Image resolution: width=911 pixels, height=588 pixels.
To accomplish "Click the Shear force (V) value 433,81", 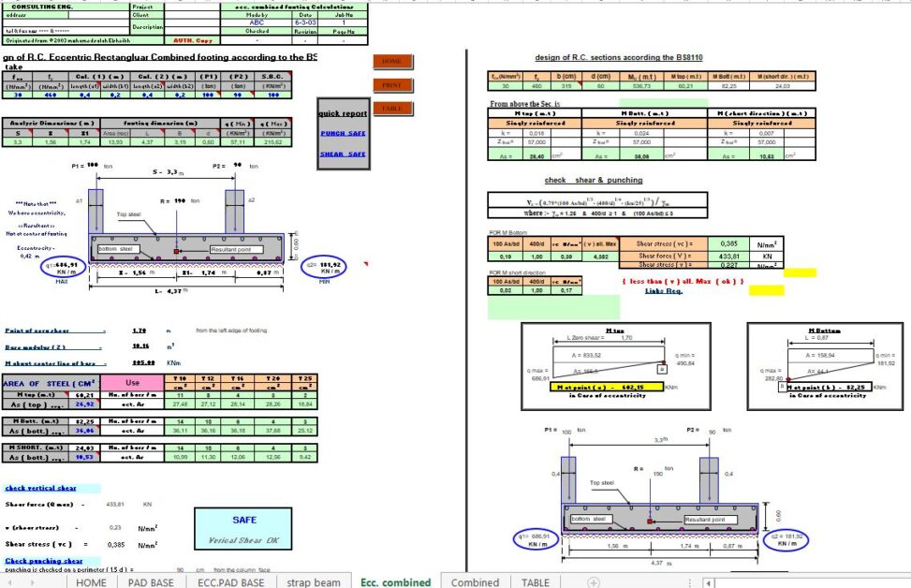I will pos(728,256).
